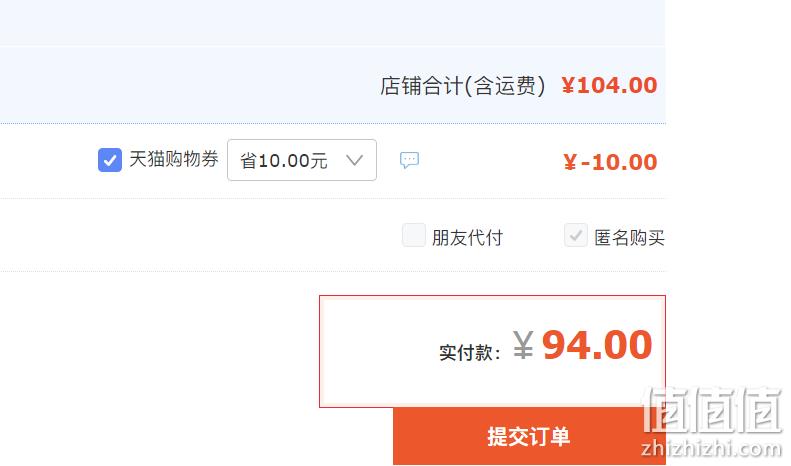The height and width of the screenshot is (466, 791).
Task: Click the grey ¥ currency symbol
Action: 523,344
